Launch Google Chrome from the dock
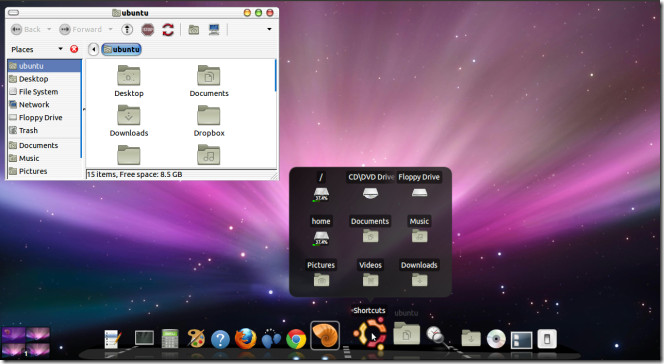This screenshot has height=364, width=664. [x=296, y=339]
